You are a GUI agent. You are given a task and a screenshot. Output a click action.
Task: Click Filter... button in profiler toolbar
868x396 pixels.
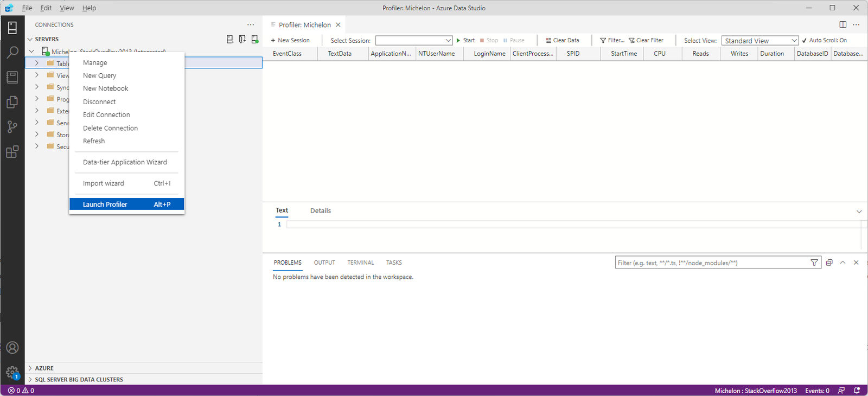click(x=612, y=40)
